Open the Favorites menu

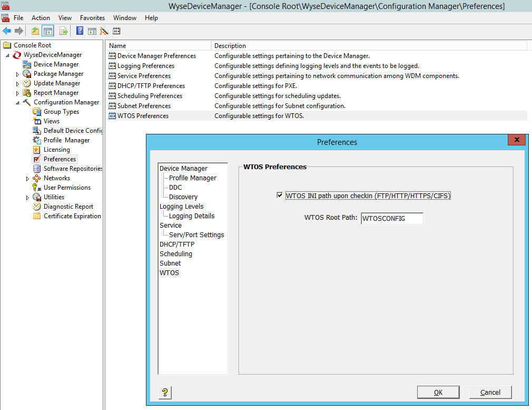click(x=92, y=18)
